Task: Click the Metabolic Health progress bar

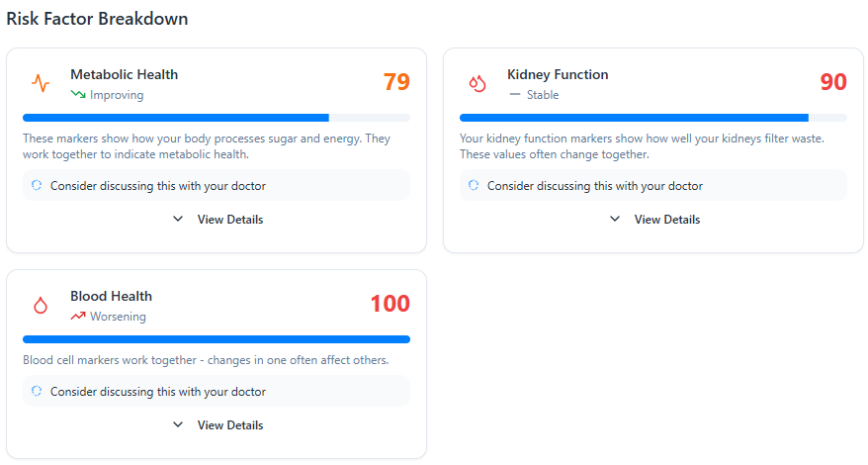Action: coord(216,118)
